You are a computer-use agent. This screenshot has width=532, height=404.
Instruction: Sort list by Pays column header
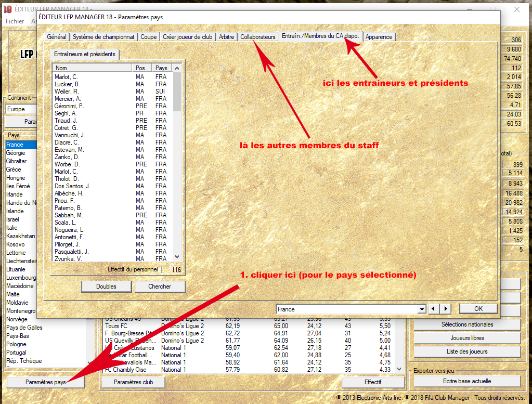[162, 68]
